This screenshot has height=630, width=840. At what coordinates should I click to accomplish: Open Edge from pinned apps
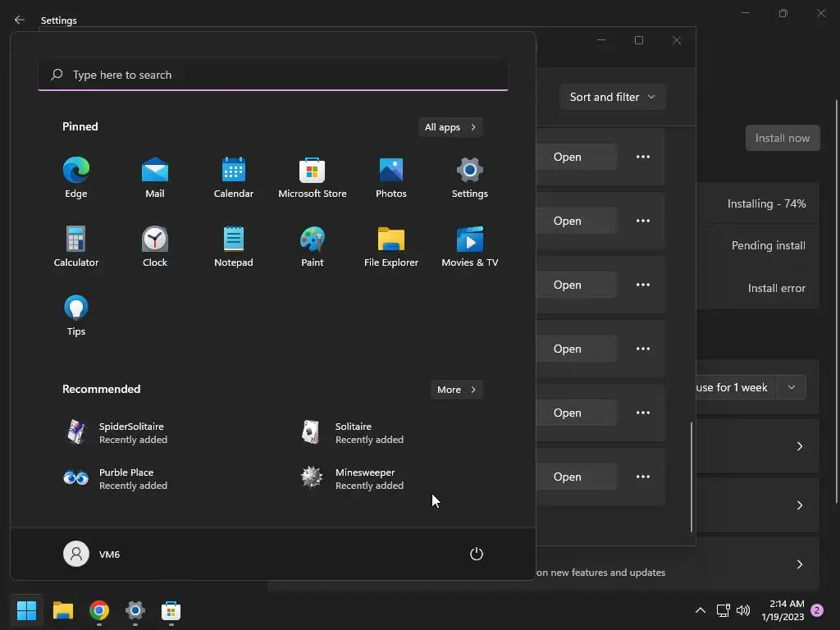(76, 178)
